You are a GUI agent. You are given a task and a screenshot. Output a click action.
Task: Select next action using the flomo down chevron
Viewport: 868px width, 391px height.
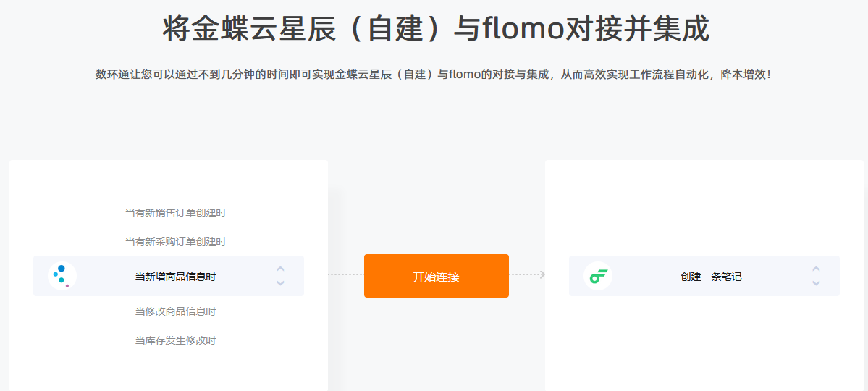(816, 283)
